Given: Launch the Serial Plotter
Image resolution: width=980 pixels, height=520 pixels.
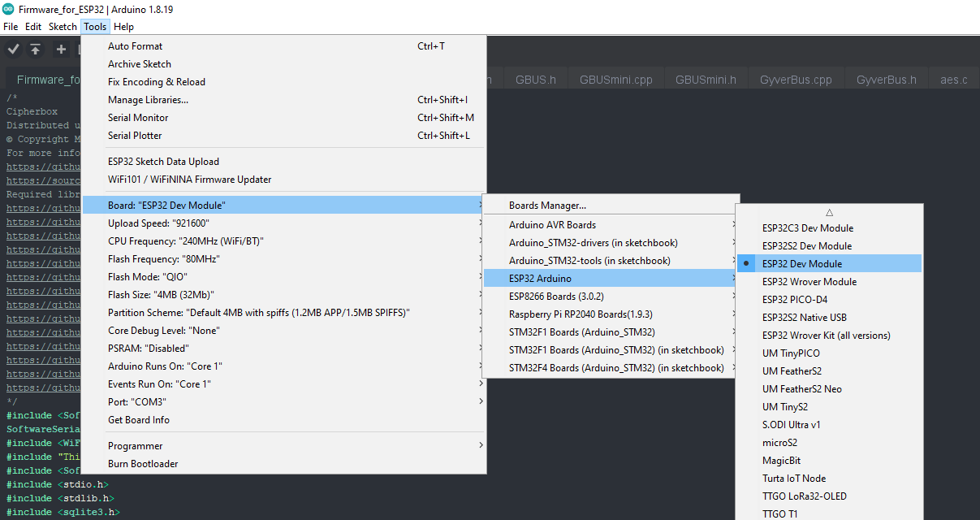Looking at the screenshot, I should (284, 136).
